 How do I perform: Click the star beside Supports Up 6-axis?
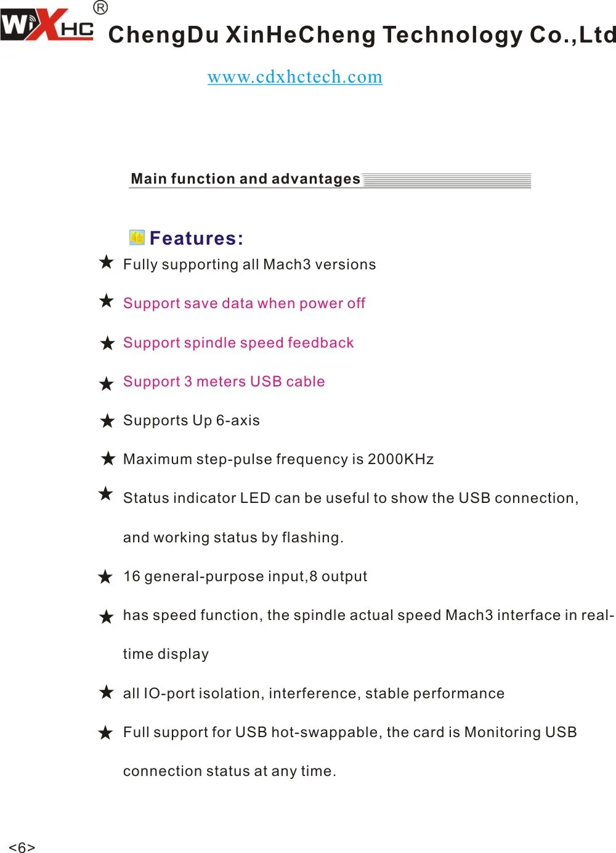(x=107, y=421)
